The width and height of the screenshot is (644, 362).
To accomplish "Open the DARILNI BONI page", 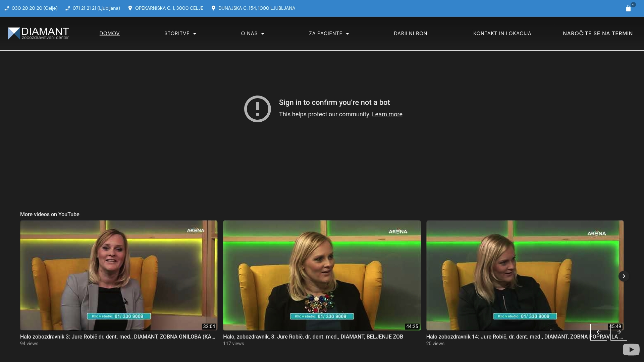I will pos(411,34).
